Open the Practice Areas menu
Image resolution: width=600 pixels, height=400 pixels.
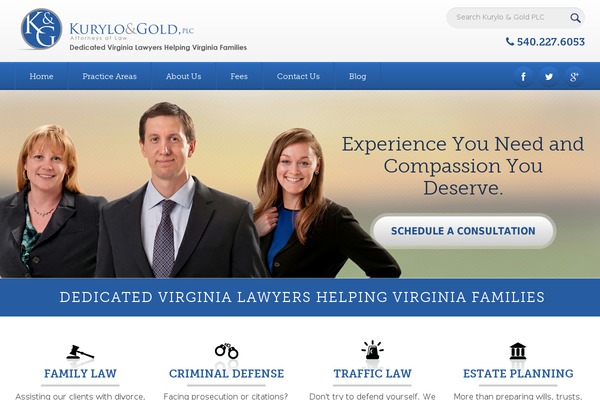tap(109, 76)
